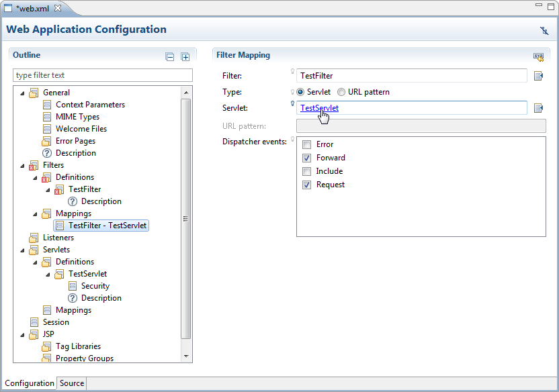The height and width of the screenshot is (392, 559).
Task: Click the TestFilter error folder icon
Action: [x=59, y=189]
